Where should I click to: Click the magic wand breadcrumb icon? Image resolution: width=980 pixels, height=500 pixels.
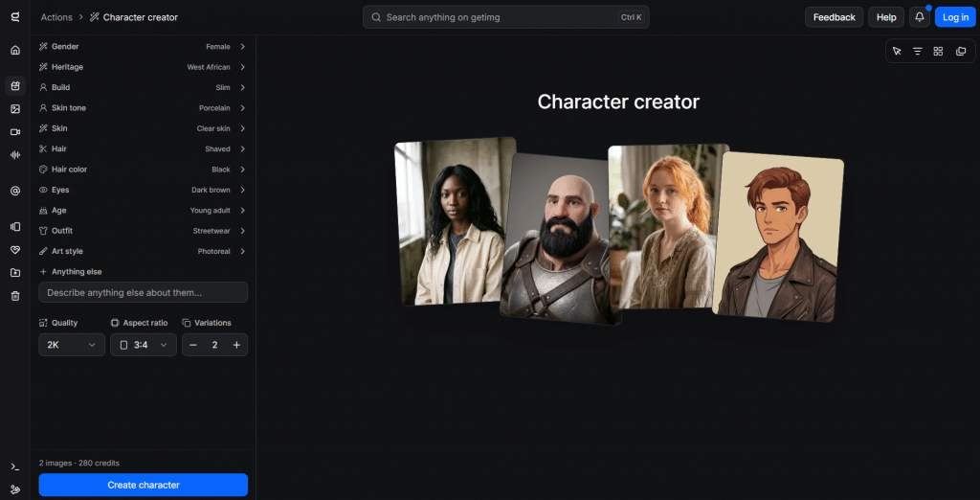[x=95, y=17]
